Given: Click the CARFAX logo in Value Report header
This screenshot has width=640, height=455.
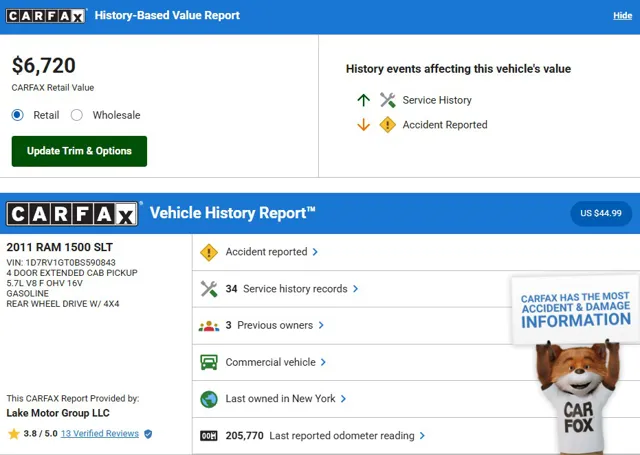Looking at the screenshot, I should point(46,16).
